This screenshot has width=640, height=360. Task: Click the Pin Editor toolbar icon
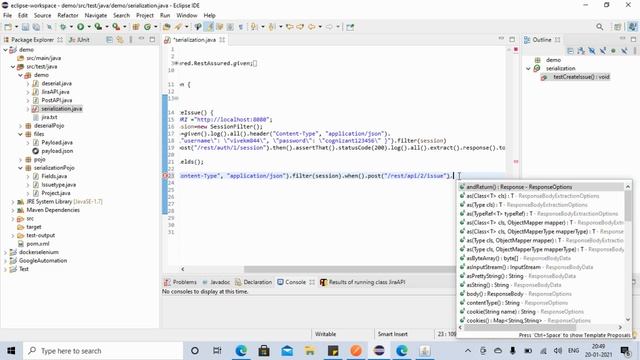[350, 27]
